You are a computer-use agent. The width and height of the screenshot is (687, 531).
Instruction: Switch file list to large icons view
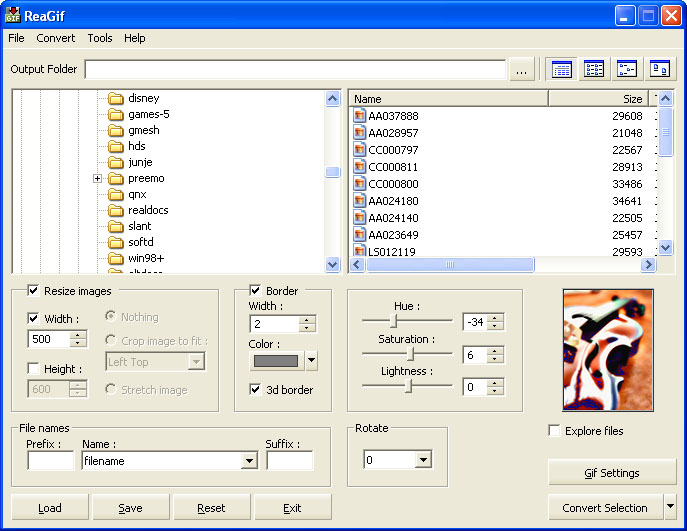click(x=659, y=69)
